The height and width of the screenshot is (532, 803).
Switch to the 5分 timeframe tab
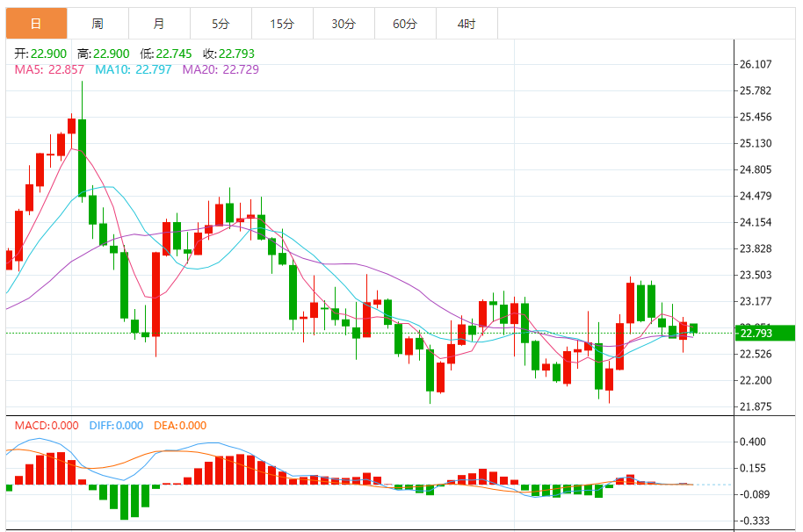tap(221, 24)
